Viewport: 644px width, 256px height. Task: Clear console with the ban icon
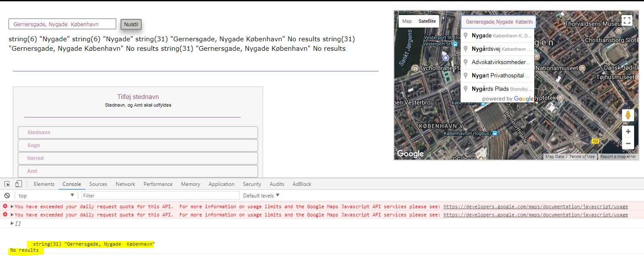click(7, 196)
